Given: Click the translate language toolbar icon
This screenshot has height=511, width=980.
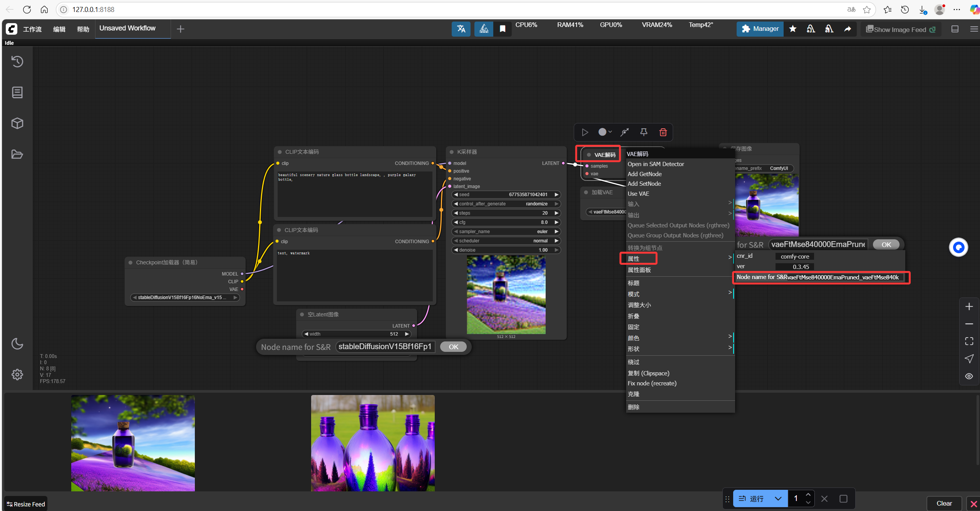Looking at the screenshot, I should point(461,29).
